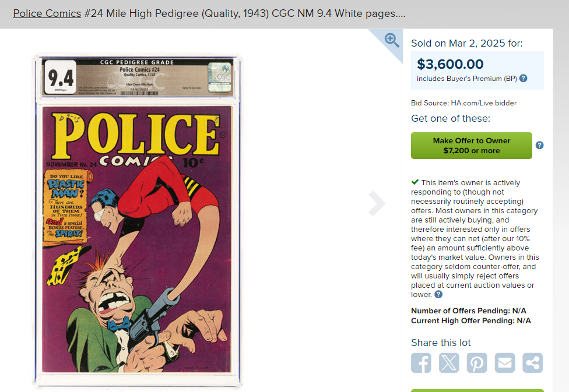Click the Number of Offers Pending label
The width and height of the screenshot is (569, 392).
(460, 311)
